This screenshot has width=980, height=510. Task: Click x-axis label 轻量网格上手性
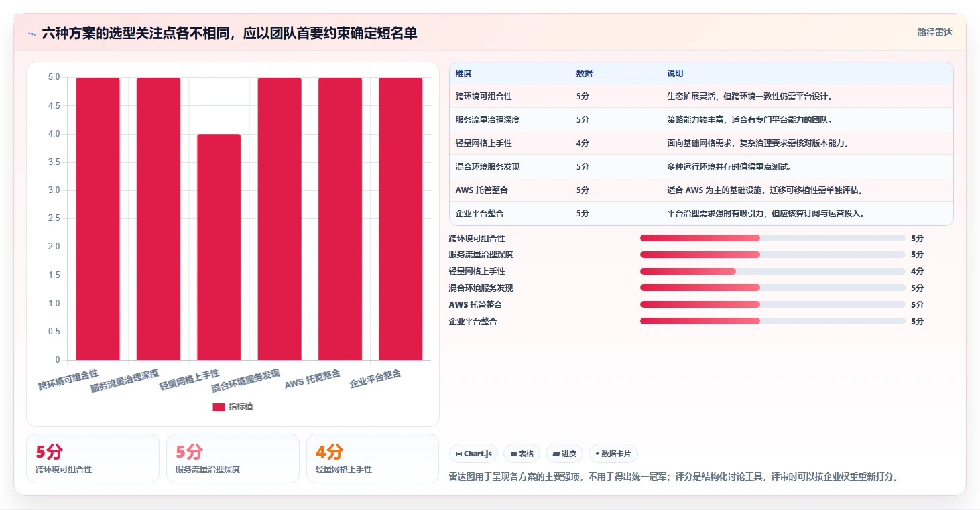(x=189, y=380)
